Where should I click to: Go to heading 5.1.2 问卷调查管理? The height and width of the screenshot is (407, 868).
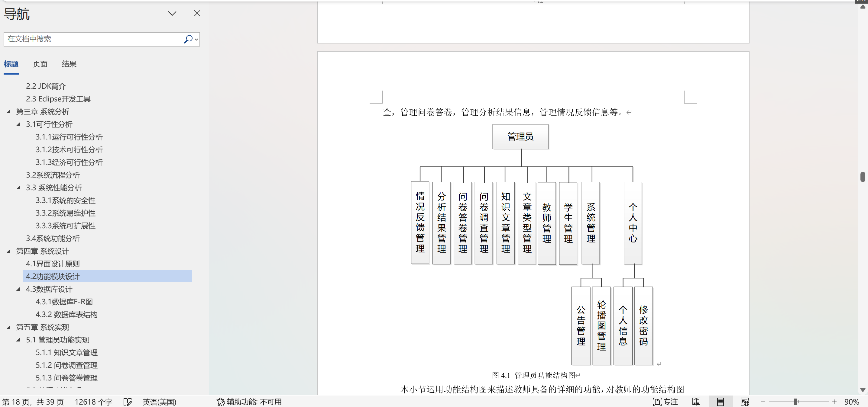pos(67,365)
